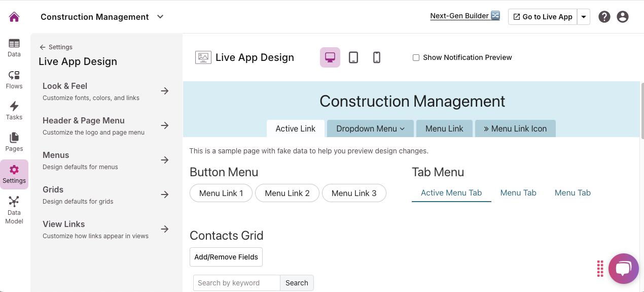This screenshot has height=292, width=644.
Task: Open the Data Model section
Action: pos(14,210)
